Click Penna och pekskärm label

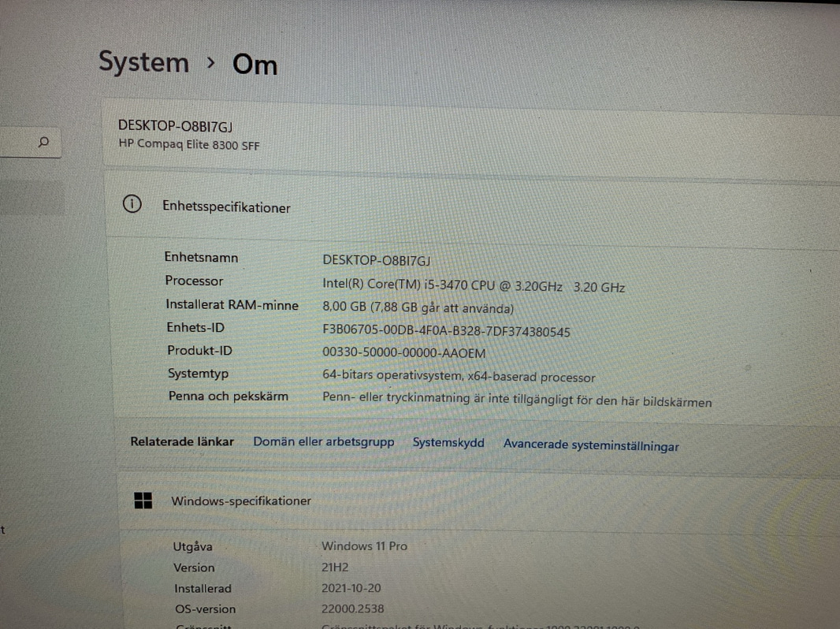(229, 396)
